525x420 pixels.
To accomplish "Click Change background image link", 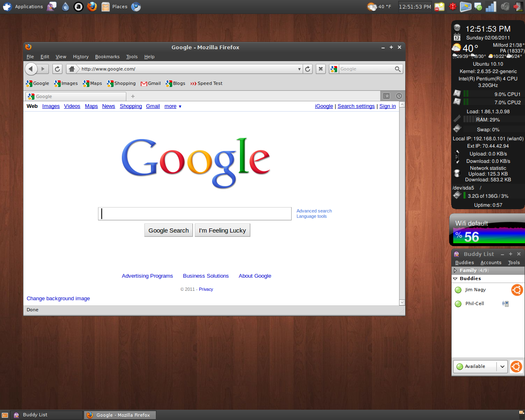I will (x=58, y=299).
